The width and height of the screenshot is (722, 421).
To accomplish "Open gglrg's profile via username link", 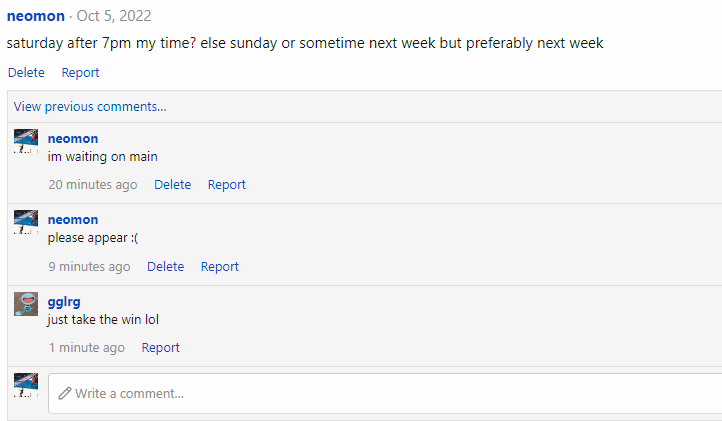I will click(x=64, y=302).
